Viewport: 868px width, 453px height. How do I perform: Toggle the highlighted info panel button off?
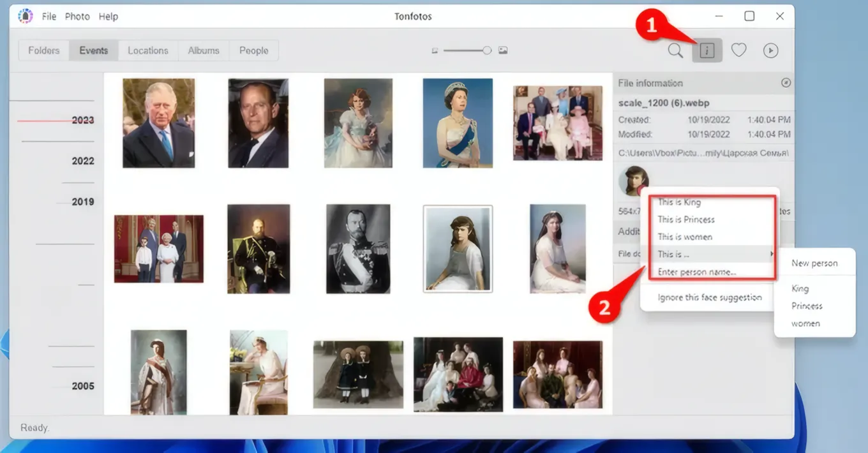[707, 50]
